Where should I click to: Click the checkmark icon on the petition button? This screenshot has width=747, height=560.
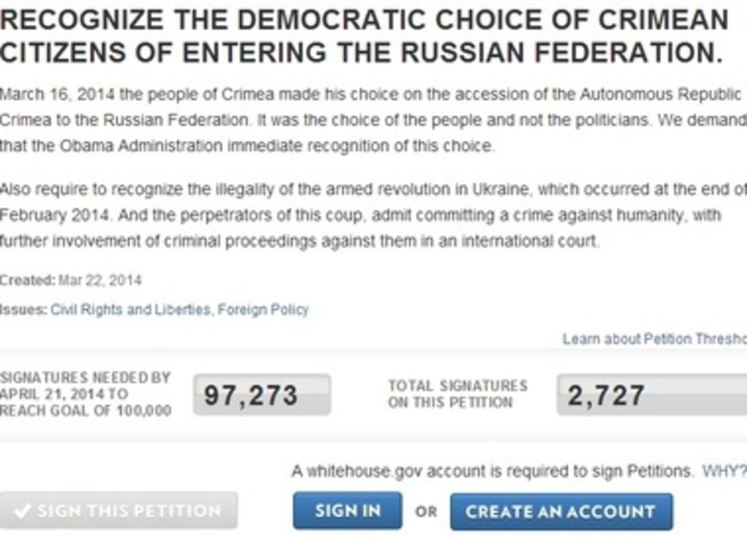pyautogui.click(x=22, y=511)
